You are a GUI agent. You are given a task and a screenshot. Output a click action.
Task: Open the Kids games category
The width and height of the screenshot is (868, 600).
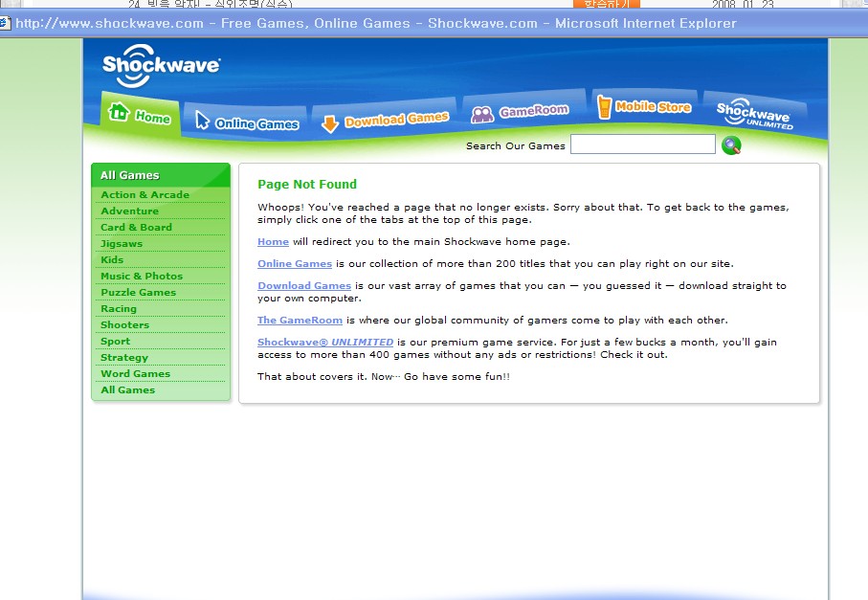(112, 259)
